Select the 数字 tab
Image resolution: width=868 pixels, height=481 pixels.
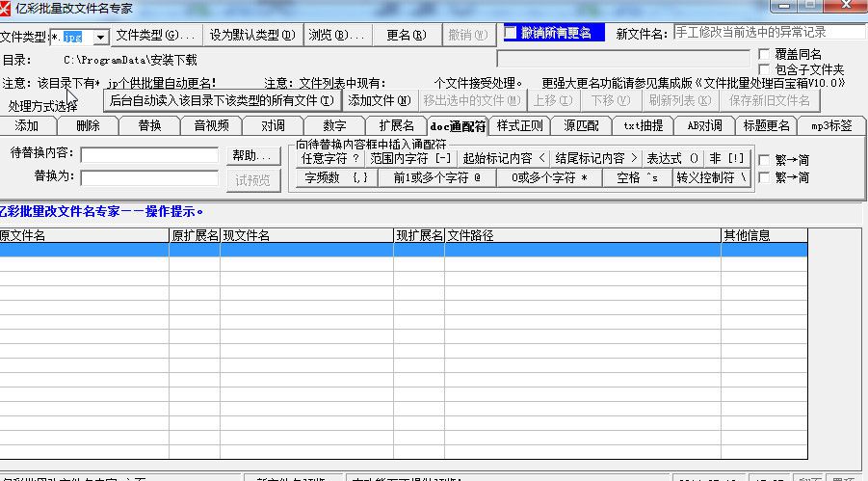[x=334, y=125]
